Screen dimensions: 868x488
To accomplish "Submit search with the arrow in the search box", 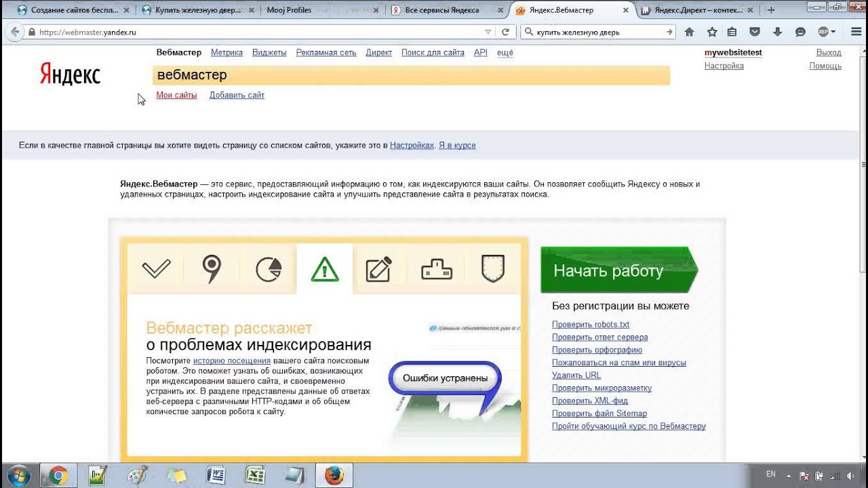I will click(x=669, y=32).
